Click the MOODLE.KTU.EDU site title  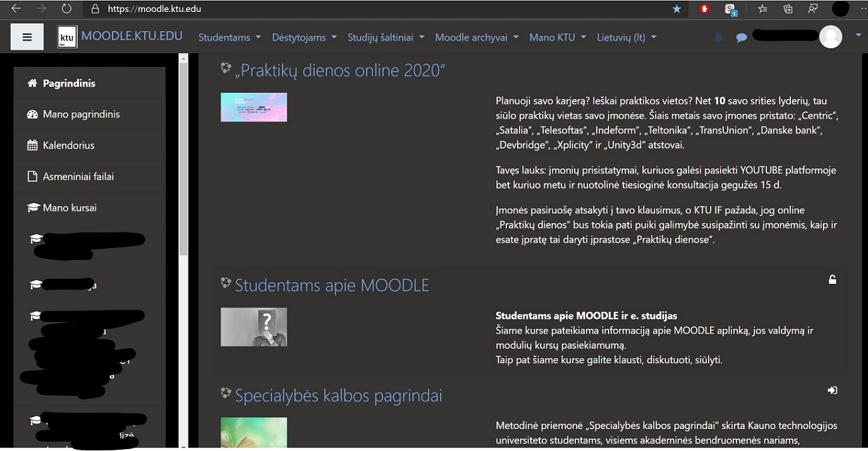pos(131,36)
